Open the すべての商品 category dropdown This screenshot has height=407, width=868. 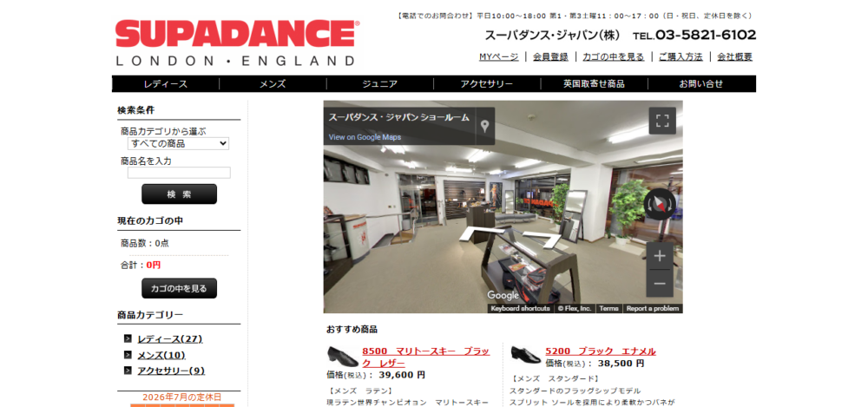[178, 143]
